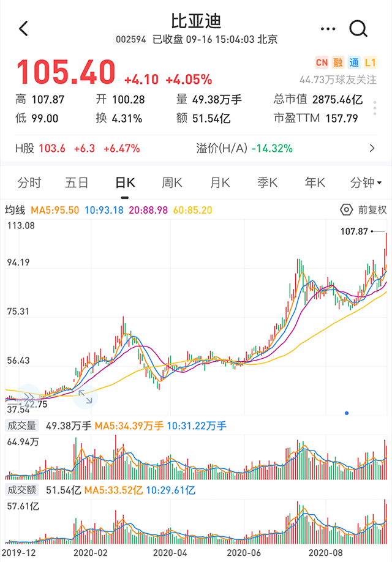Tap amount MA5:33.52亿 value
Screen dimensions: 392x562
click(113, 490)
